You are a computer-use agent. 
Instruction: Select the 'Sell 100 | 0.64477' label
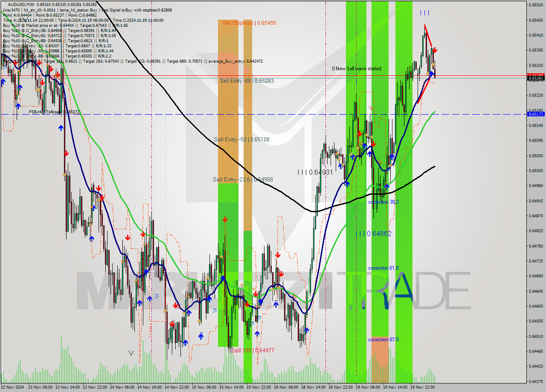point(253,350)
